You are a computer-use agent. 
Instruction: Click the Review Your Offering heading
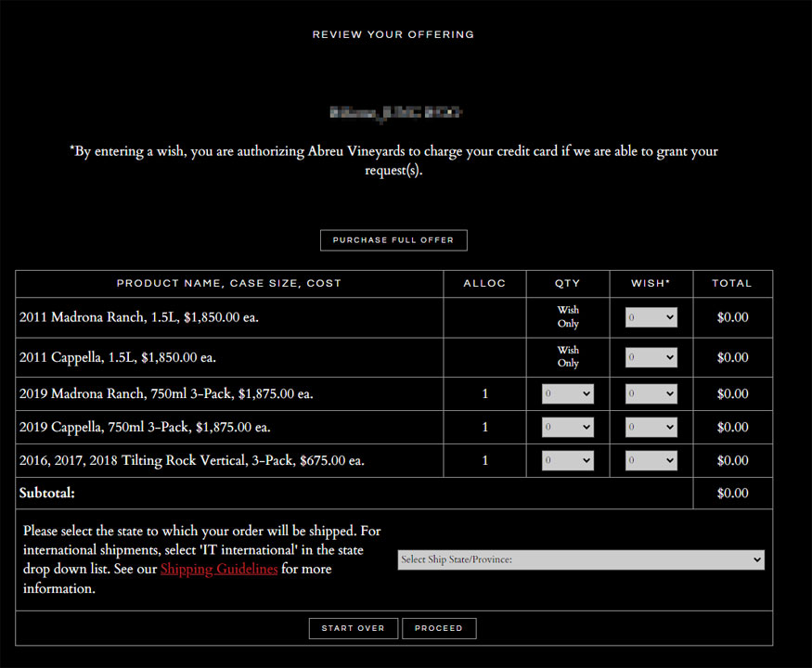tap(393, 34)
